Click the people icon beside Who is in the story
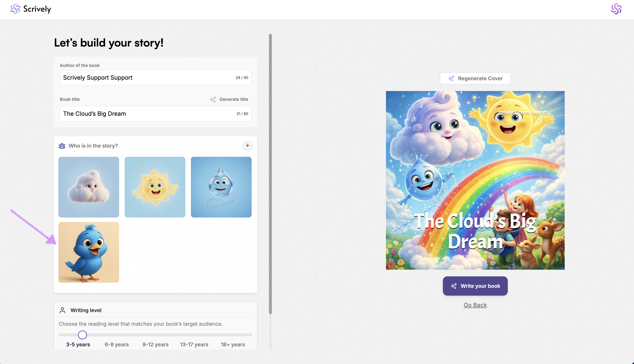 pyautogui.click(x=62, y=146)
